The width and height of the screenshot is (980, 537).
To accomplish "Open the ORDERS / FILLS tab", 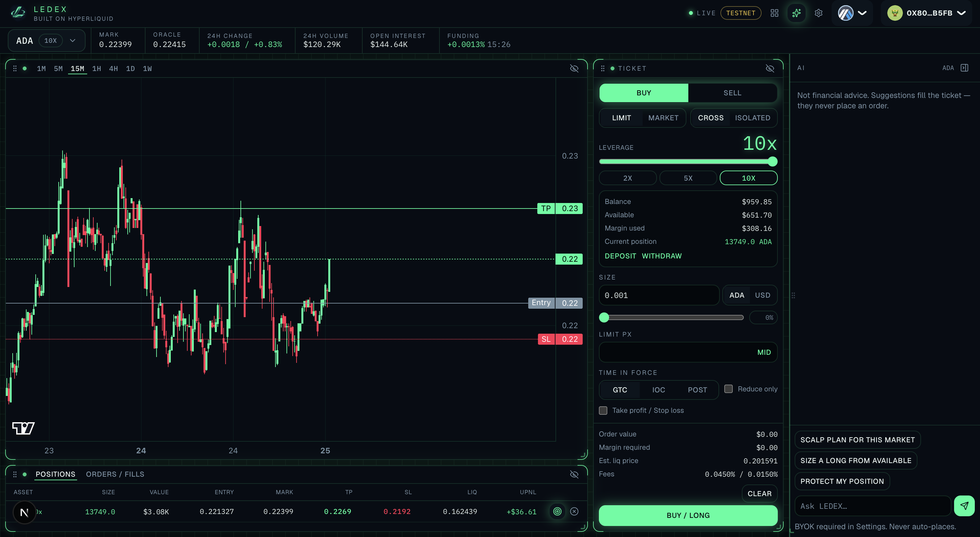I will click(x=115, y=474).
